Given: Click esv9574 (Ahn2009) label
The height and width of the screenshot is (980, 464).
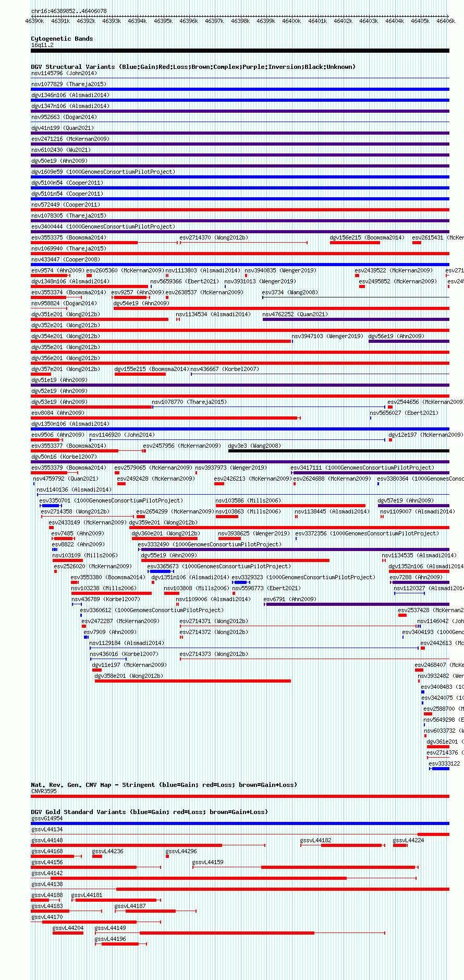Looking at the screenshot, I should 58,270.
